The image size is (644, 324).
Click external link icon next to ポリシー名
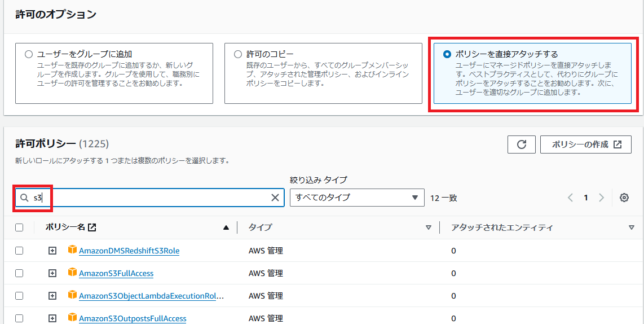coord(92,227)
